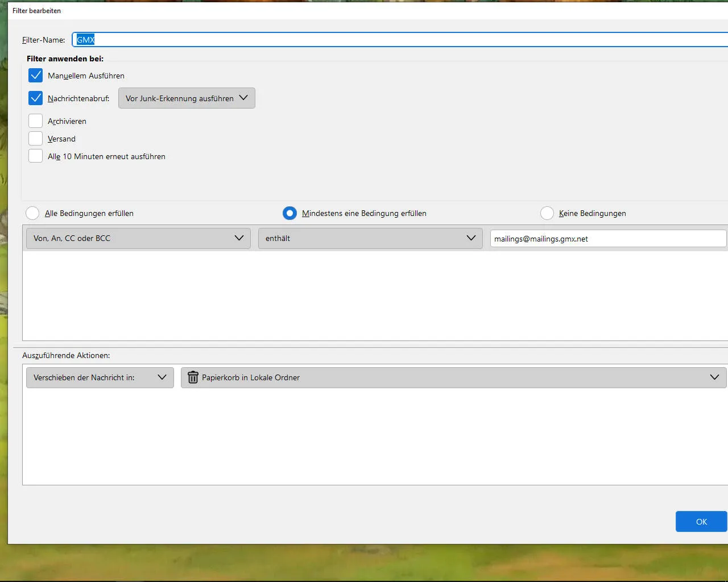
Task: Enable the Archivieren checkbox
Action: (x=35, y=121)
